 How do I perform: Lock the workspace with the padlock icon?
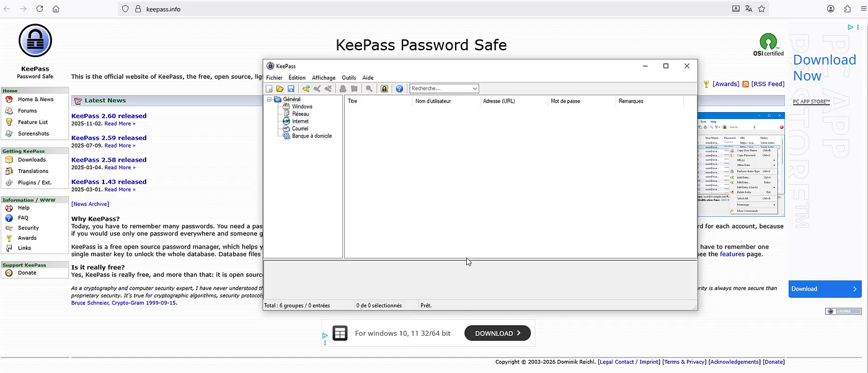[x=384, y=89]
